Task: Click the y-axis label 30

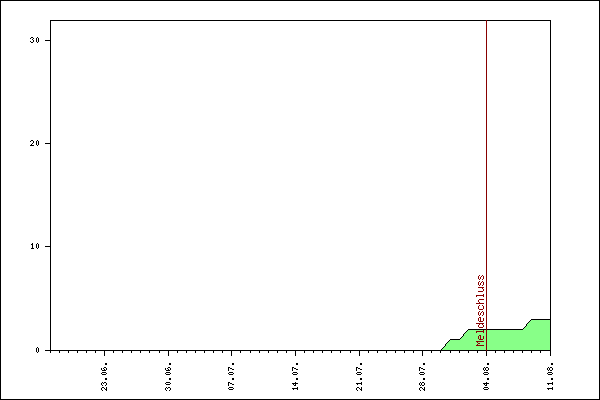Action: [x=37, y=40]
